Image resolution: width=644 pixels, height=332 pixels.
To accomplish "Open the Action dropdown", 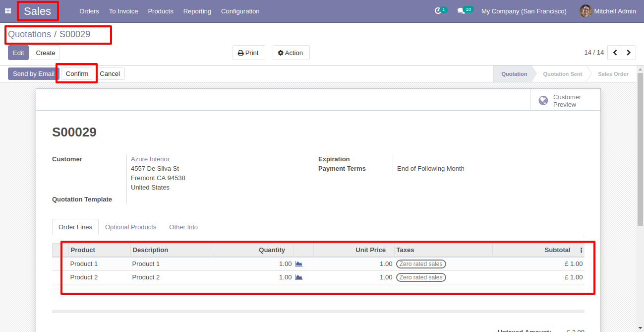I will click(x=291, y=53).
